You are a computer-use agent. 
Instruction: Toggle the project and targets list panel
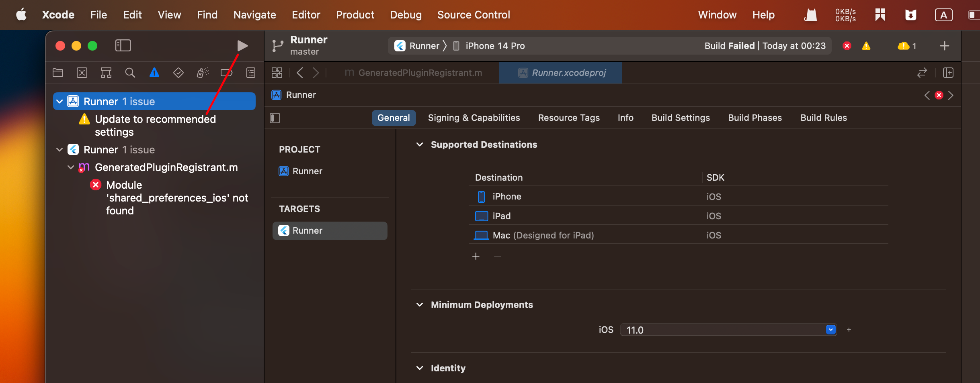click(x=275, y=118)
